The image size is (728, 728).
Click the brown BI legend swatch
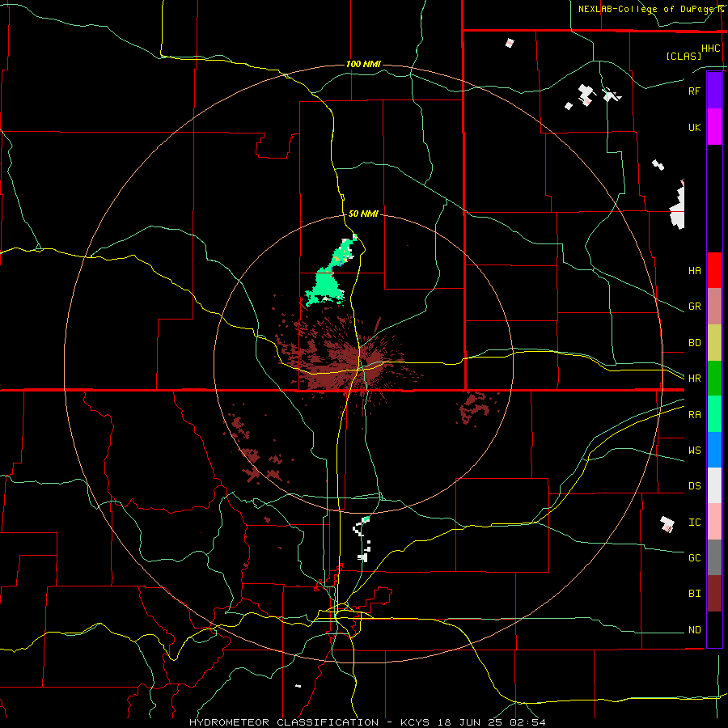coord(714,594)
